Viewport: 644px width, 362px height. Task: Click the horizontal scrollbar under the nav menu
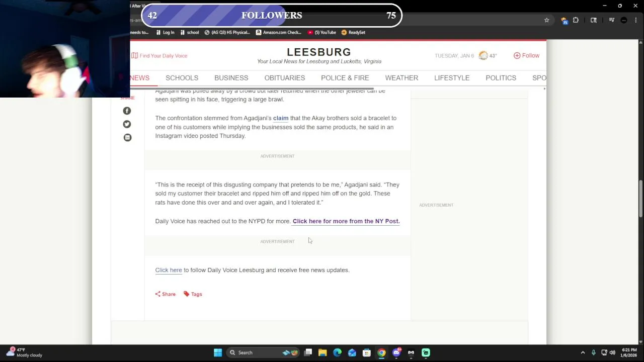252,89
